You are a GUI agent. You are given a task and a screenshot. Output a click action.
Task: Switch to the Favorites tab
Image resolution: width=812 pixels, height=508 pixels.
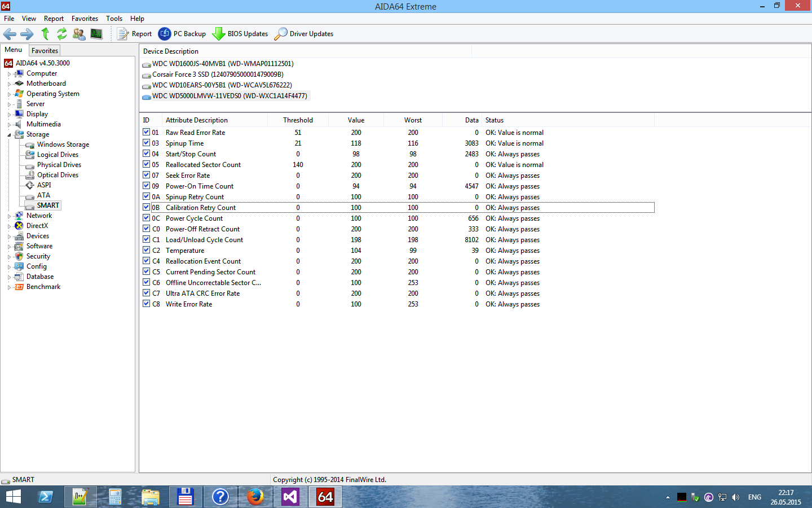(45, 50)
